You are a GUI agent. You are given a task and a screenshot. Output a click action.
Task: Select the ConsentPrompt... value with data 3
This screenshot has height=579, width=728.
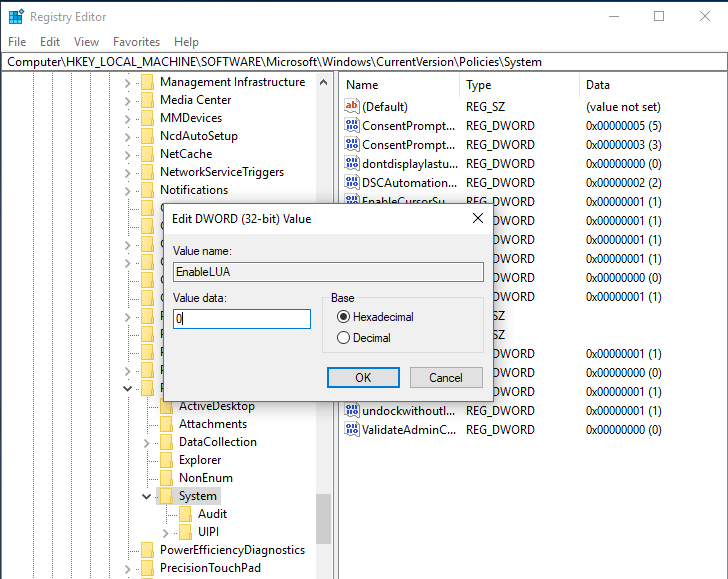click(409, 144)
